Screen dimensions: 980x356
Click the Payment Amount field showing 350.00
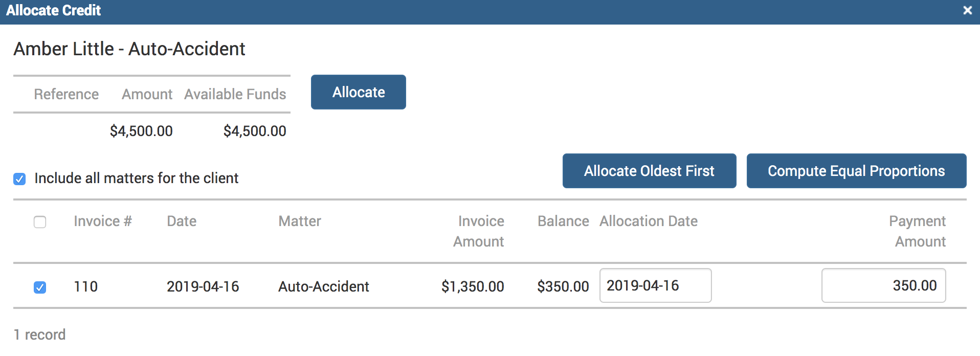pos(883,285)
